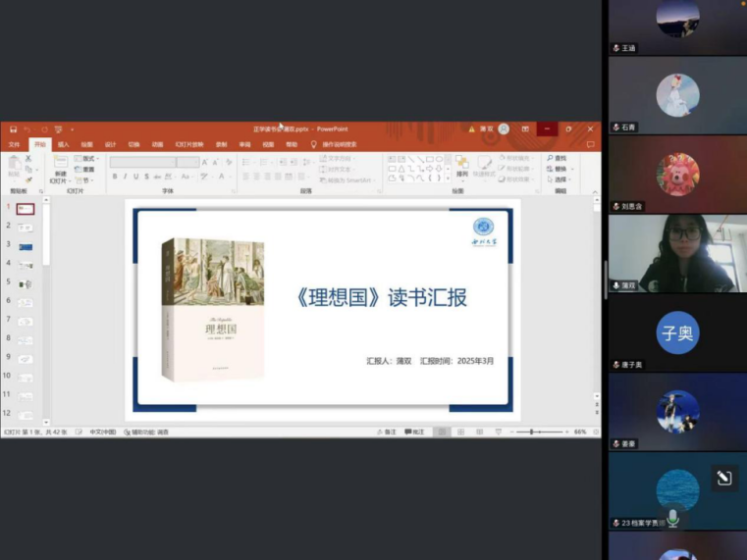Viewport: 747px width, 560px height.
Task: Toggle Bold formatting
Action: click(114, 177)
